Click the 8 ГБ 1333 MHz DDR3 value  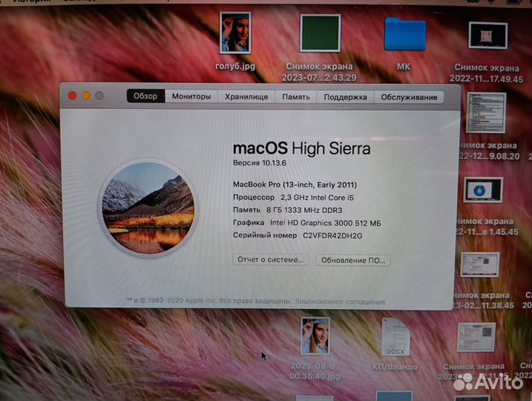pyautogui.click(x=304, y=210)
